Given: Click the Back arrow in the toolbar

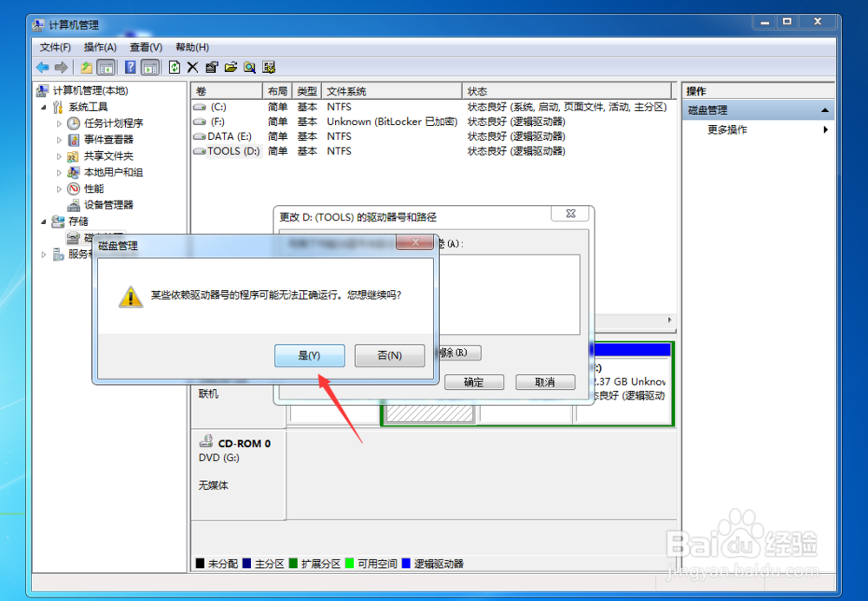Looking at the screenshot, I should pyautogui.click(x=43, y=68).
